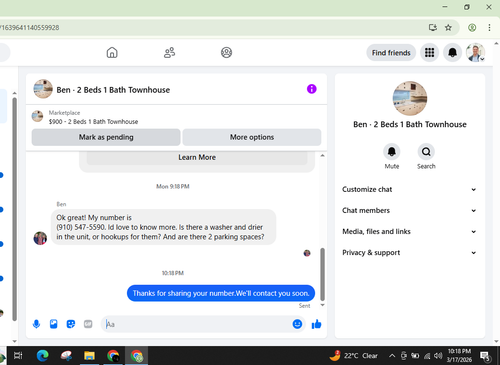Image resolution: width=500 pixels, height=365 pixels.
Task: Expand Media, files and links section
Action: (410, 231)
